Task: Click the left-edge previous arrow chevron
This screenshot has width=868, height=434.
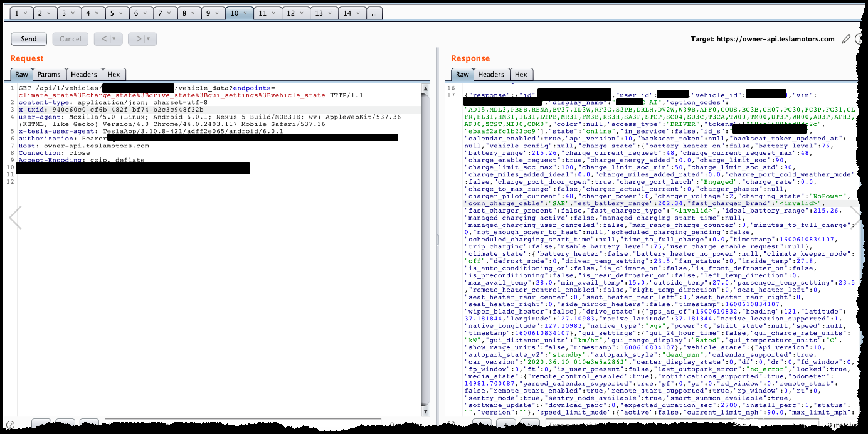Action: click(x=15, y=218)
